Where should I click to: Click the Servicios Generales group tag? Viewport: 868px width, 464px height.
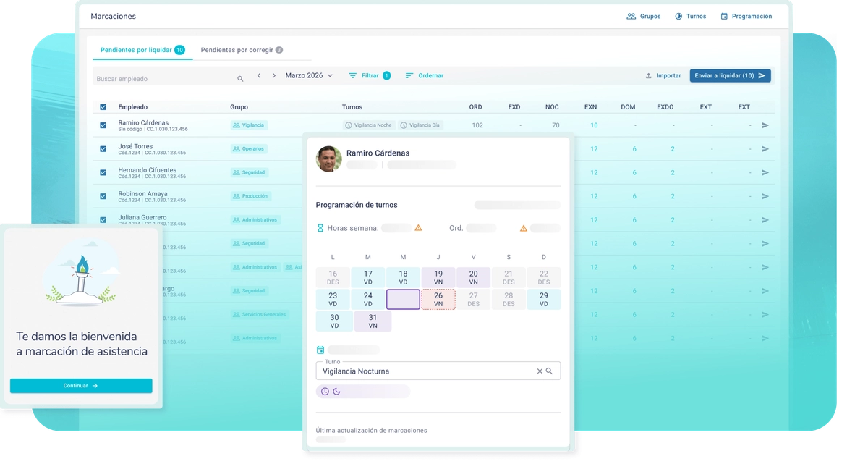point(260,314)
